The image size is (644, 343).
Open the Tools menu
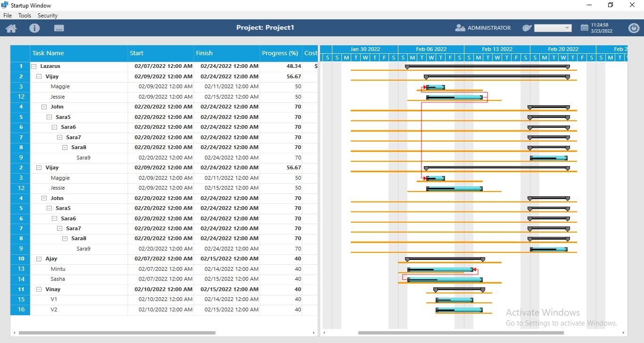point(25,16)
